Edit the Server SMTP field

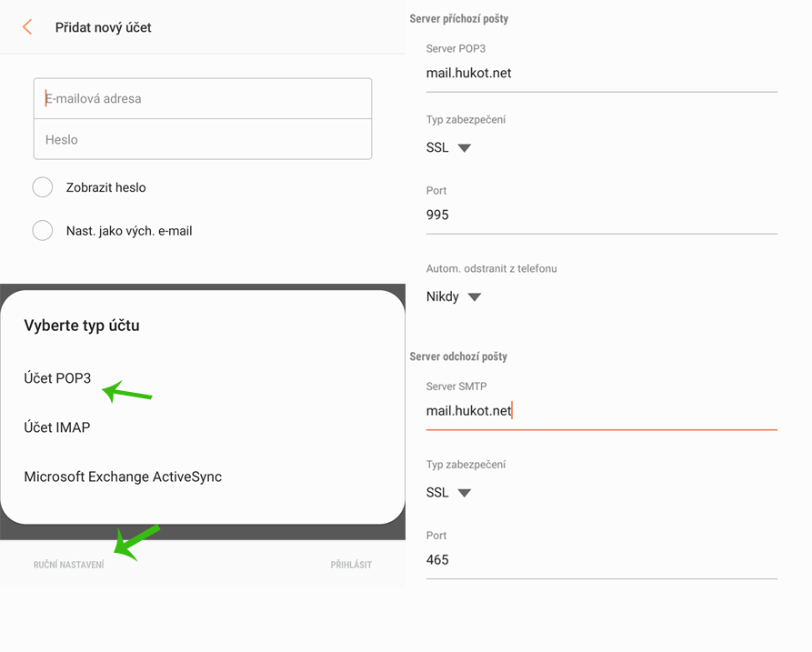[600, 411]
